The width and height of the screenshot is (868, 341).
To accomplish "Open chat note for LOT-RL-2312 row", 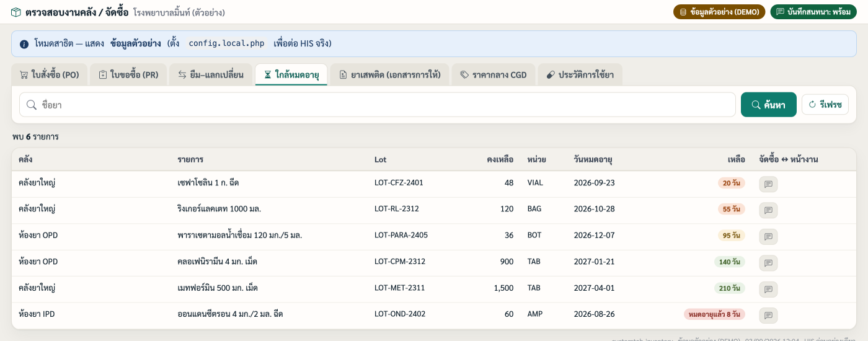I will coord(768,210).
